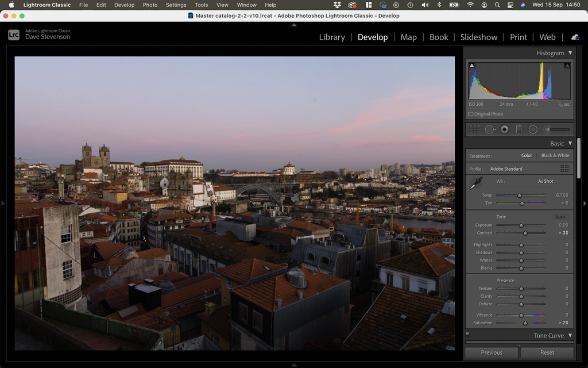Screen dimensions: 588x368
Task: Set Treatment to Color
Action: (527, 155)
